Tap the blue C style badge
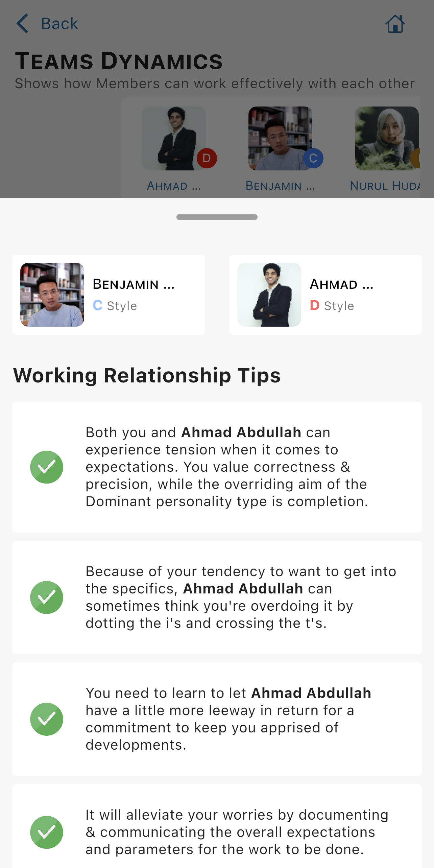Screen dimensions: 434x868 click(313, 158)
